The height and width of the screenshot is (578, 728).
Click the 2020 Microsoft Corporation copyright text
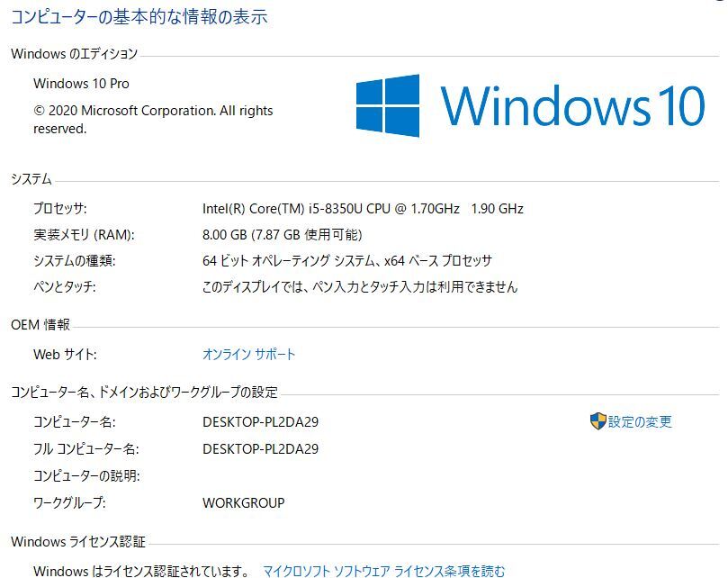(153, 120)
